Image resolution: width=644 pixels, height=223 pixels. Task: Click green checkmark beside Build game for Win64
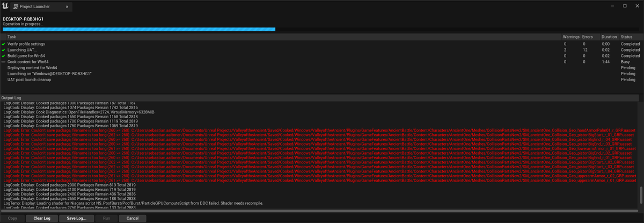(x=4, y=56)
